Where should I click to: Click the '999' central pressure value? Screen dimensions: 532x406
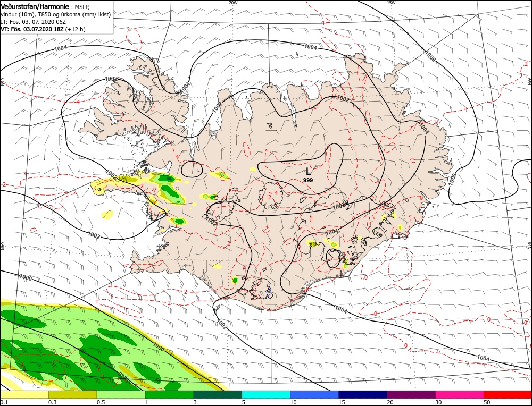(x=308, y=180)
